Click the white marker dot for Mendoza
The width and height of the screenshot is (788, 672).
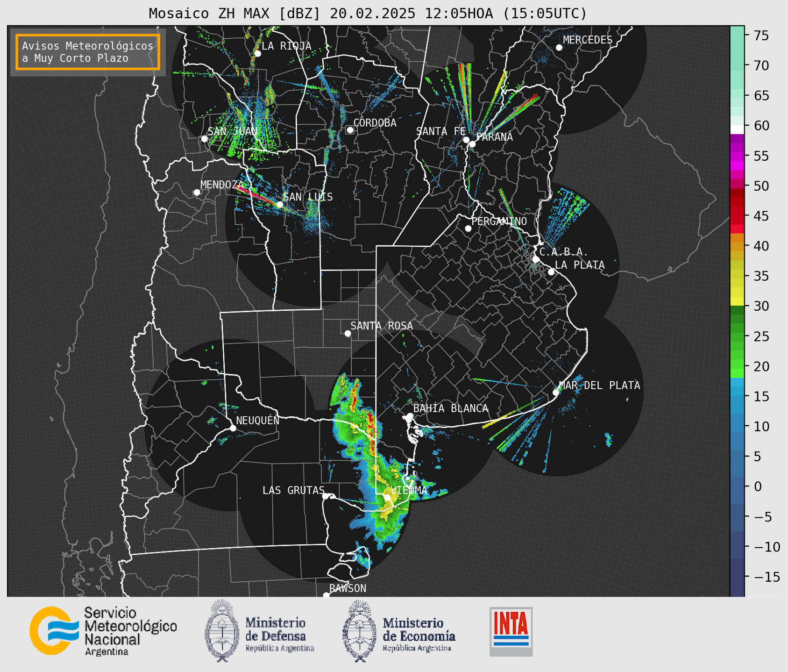[x=197, y=193]
